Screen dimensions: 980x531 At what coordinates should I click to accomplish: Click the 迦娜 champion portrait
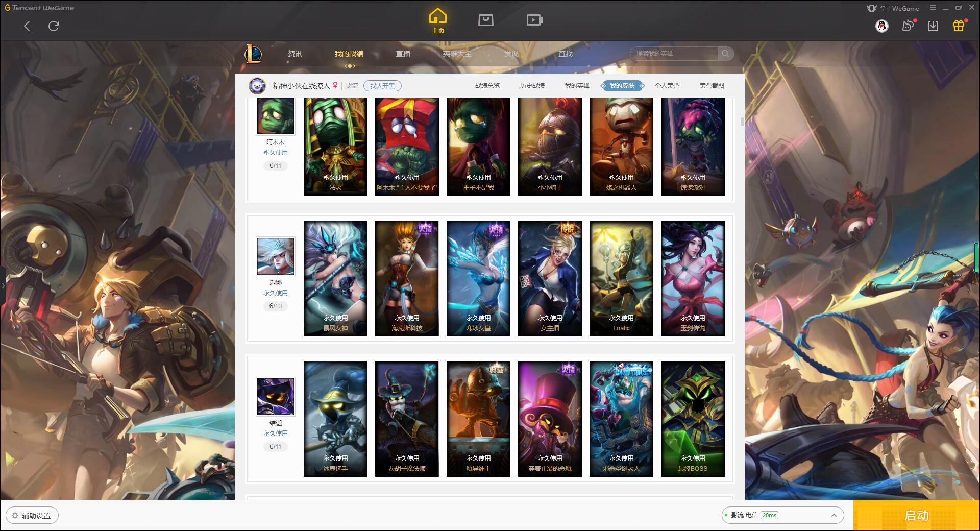pos(276,256)
